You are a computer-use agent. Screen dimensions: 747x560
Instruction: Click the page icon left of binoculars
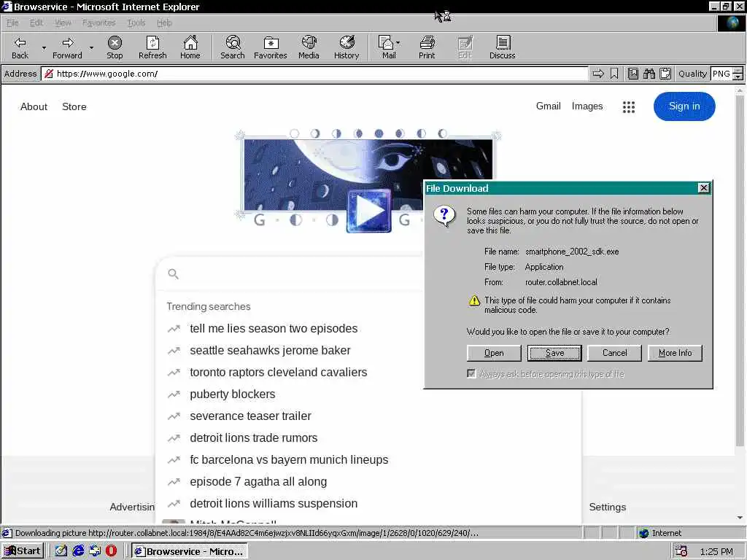[x=633, y=74]
